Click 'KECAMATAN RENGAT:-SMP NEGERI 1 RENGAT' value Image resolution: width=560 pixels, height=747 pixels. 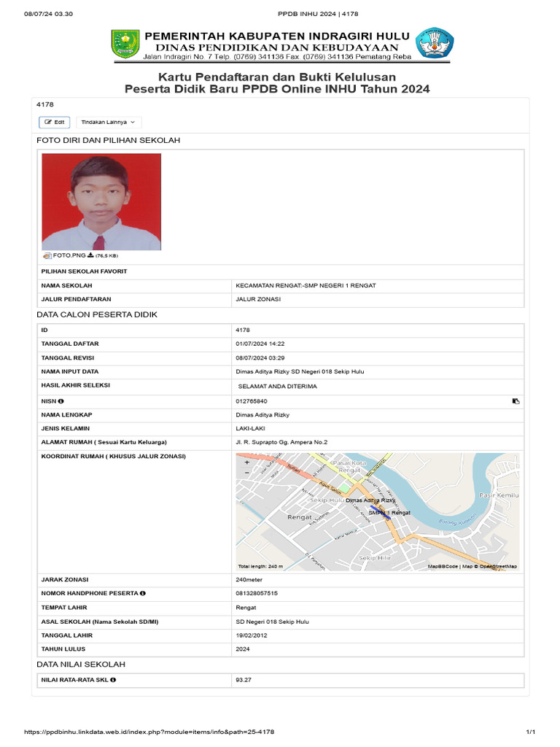pos(306,285)
